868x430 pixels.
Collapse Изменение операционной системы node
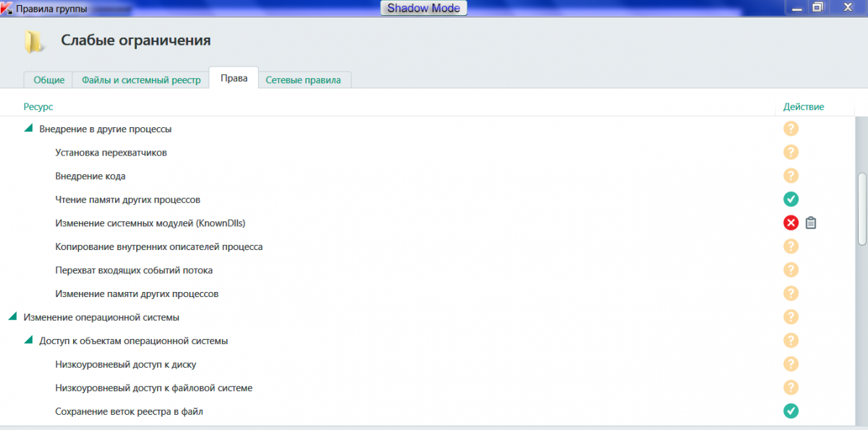coord(12,316)
